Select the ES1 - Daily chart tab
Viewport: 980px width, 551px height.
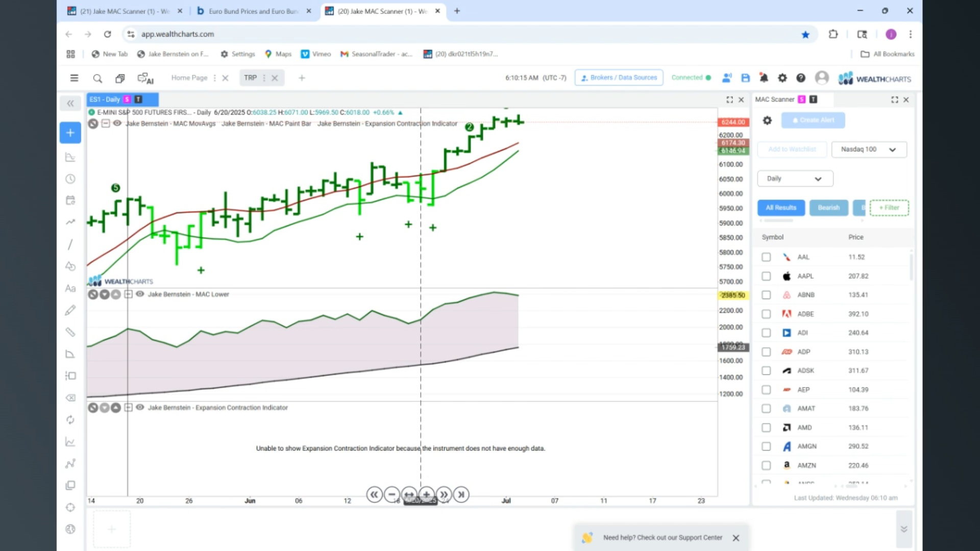click(x=122, y=99)
